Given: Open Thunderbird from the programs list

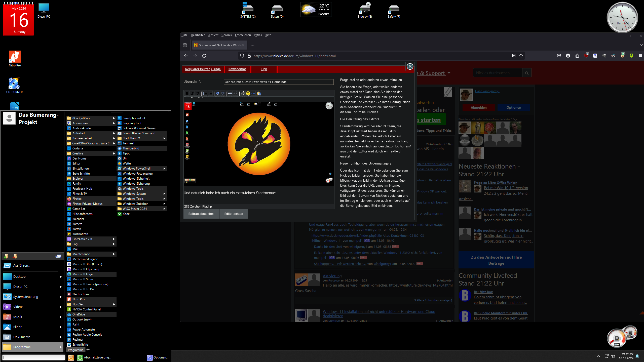Looking at the screenshot, I should point(131,148).
